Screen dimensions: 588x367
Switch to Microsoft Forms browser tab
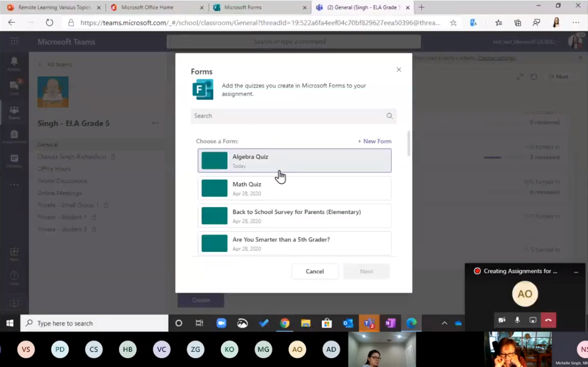(x=243, y=7)
